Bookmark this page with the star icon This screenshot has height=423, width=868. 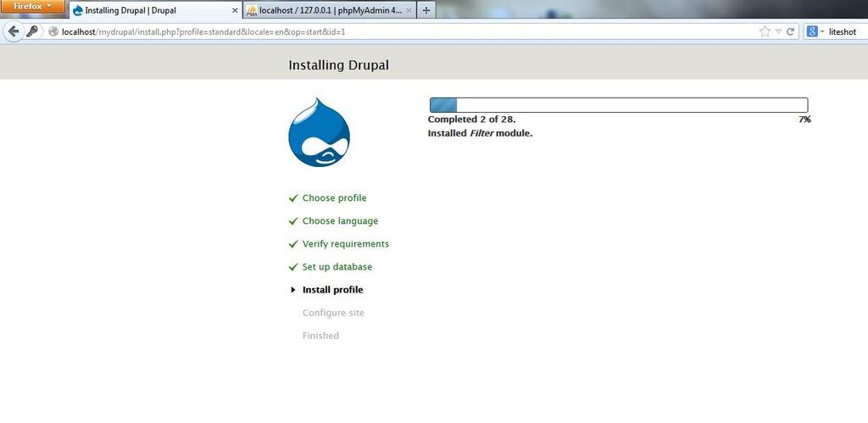click(765, 31)
